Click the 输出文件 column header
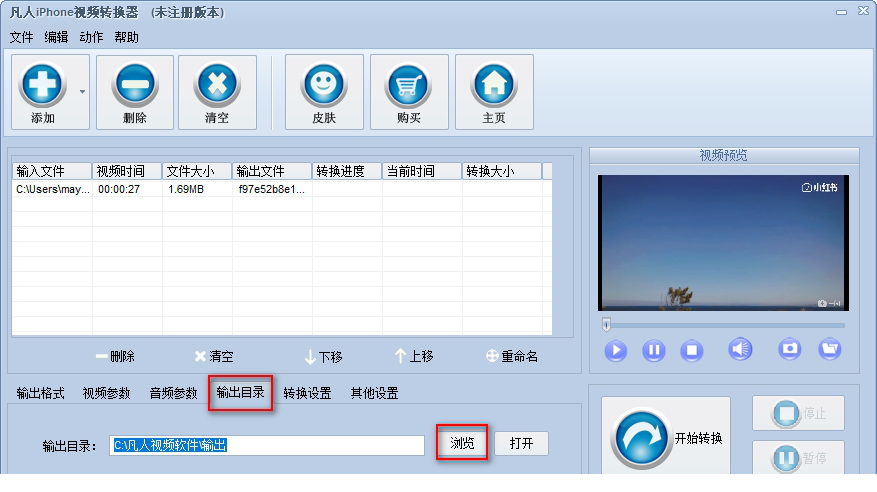Image resolution: width=877 pixels, height=492 pixels. point(272,171)
